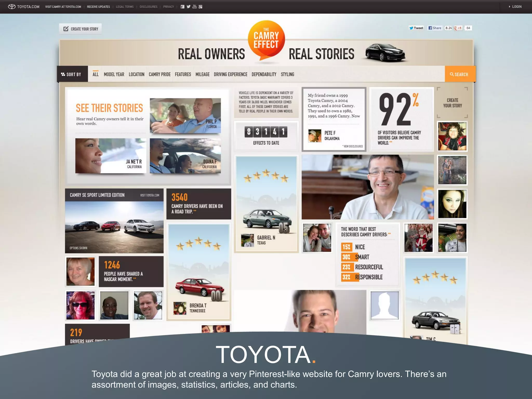Viewport: 532px width, 399px height.
Task: Open large photo of smiling man with glasses
Action: point(368,187)
